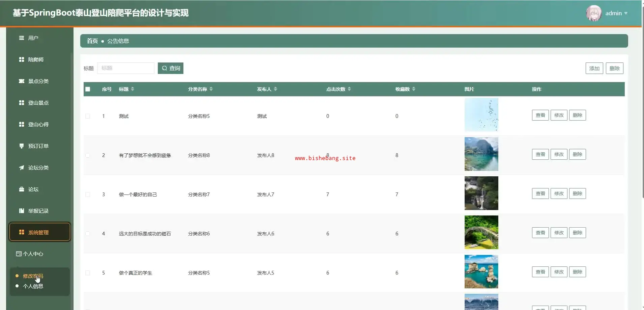
Task: Open the 系统管理 menu item
Action: click(39, 232)
